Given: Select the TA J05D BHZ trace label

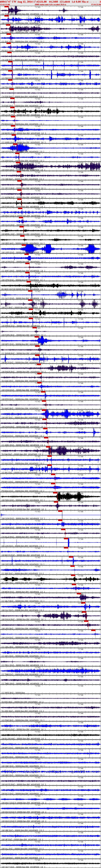Looking at the screenshot, I should coord(23,711).
